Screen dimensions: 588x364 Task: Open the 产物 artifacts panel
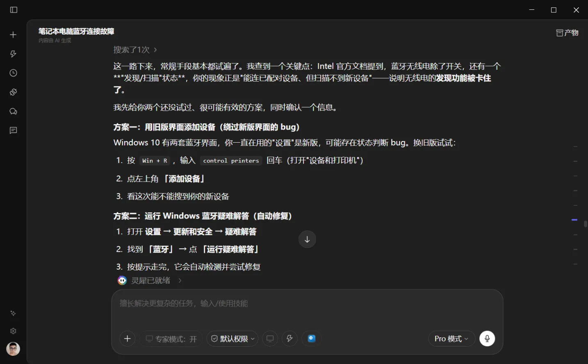[x=567, y=33]
